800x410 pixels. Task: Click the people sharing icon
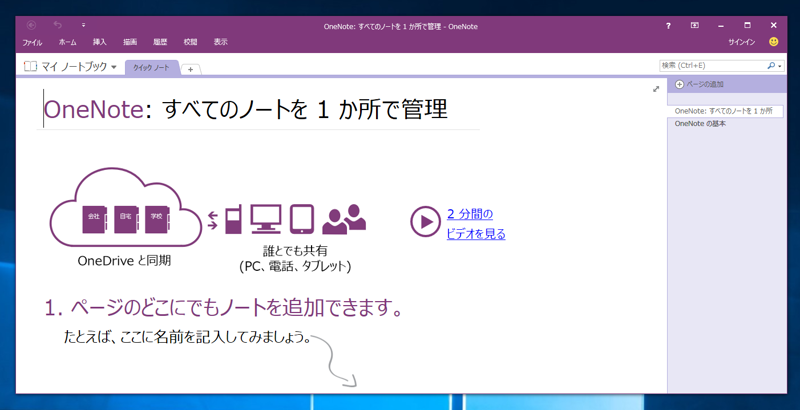(344, 219)
